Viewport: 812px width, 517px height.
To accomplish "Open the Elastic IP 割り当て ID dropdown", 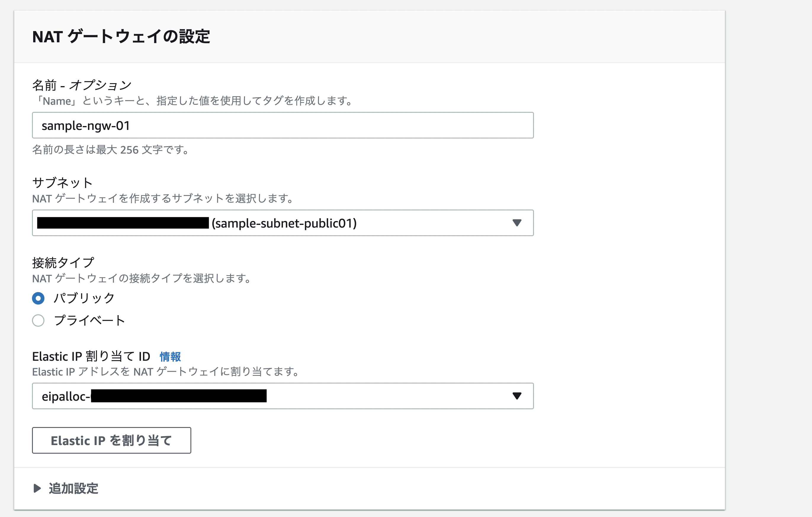I will 283,396.
